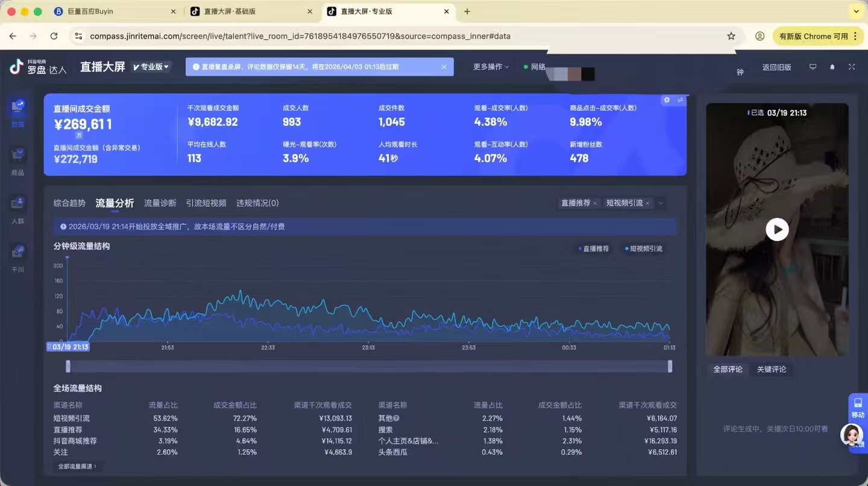Open the 商品 sidebar icon
Viewport: 868px width, 486px height.
(x=18, y=156)
